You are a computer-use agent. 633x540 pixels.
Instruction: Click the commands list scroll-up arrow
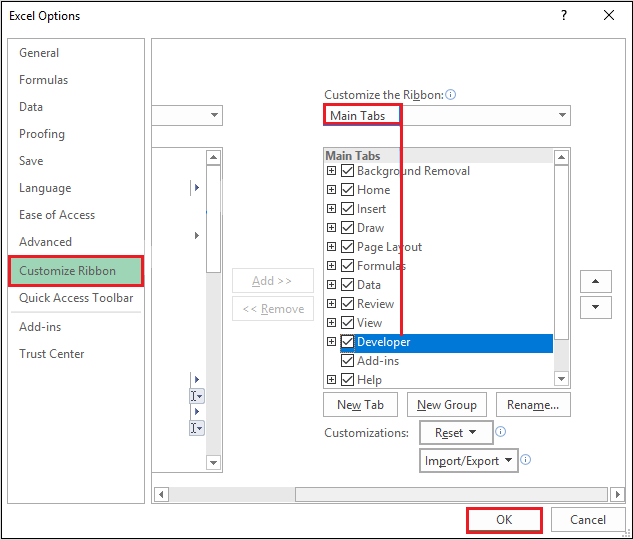[x=213, y=157]
